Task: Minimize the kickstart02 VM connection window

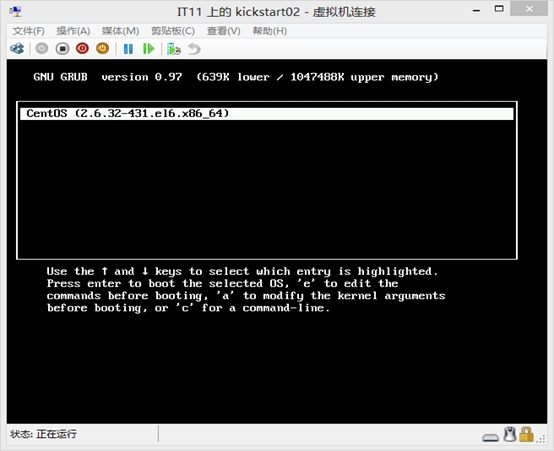Action: pyautogui.click(x=476, y=10)
